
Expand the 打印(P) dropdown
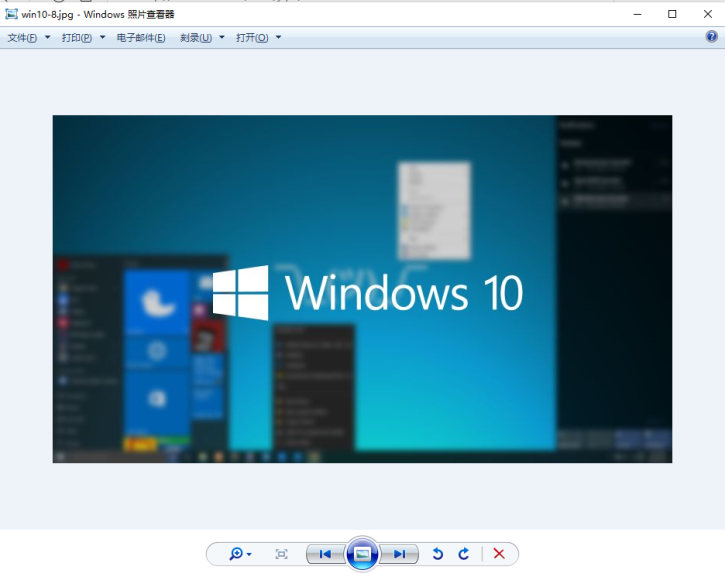tap(82, 38)
